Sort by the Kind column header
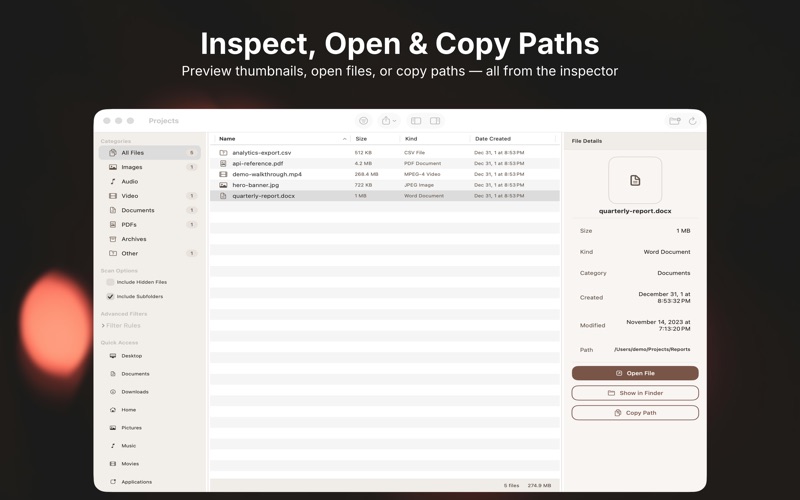800x500 pixels. [x=435, y=139]
